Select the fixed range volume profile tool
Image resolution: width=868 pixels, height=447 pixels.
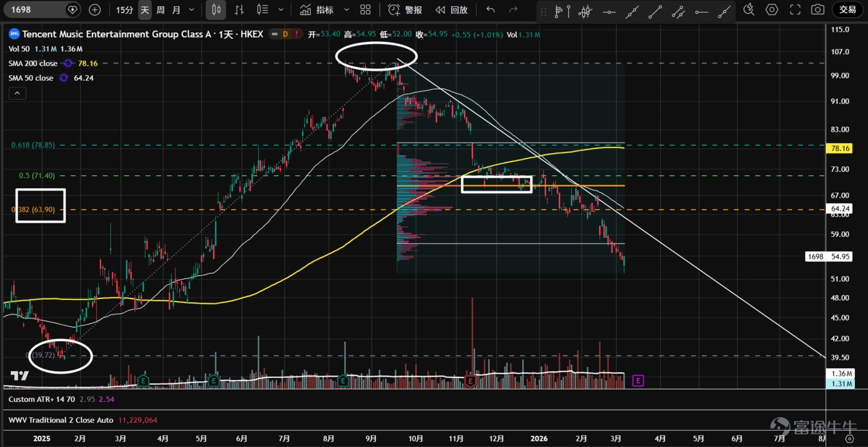(x=563, y=11)
